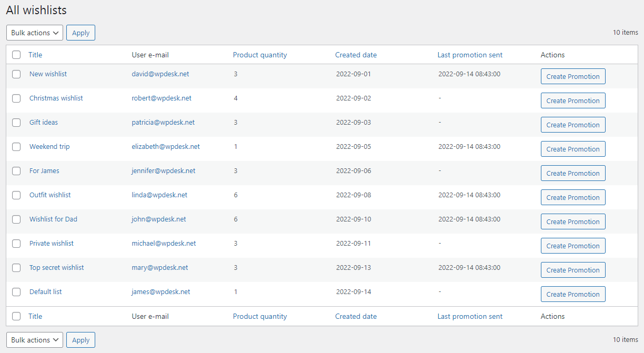Open the top Bulk actions dropdown

tap(35, 33)
